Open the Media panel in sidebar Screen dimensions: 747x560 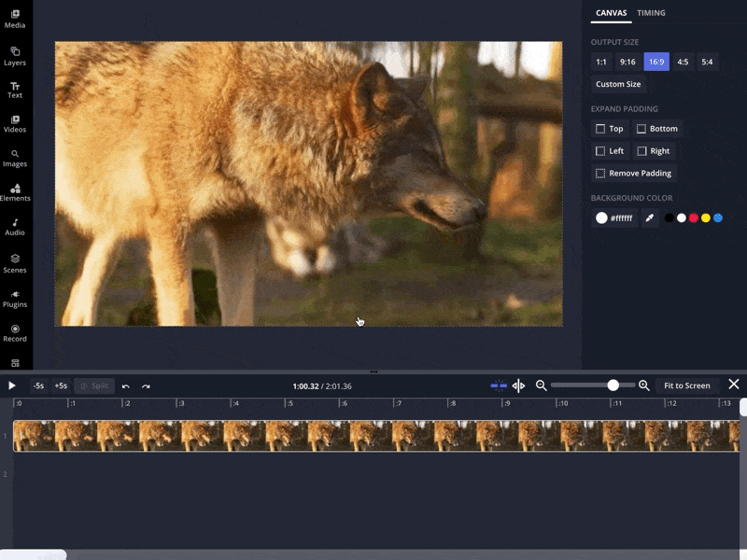tap(15, 19)
